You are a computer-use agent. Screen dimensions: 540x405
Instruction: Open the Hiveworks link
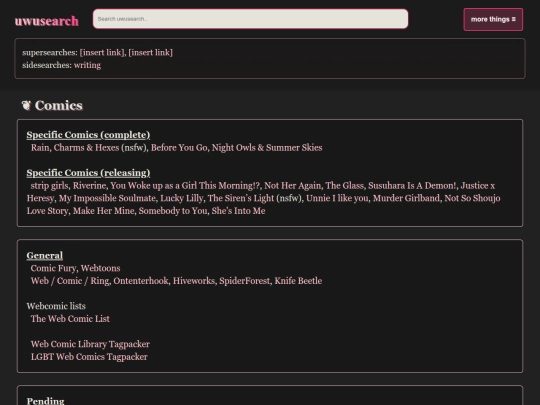click(194, 281)
